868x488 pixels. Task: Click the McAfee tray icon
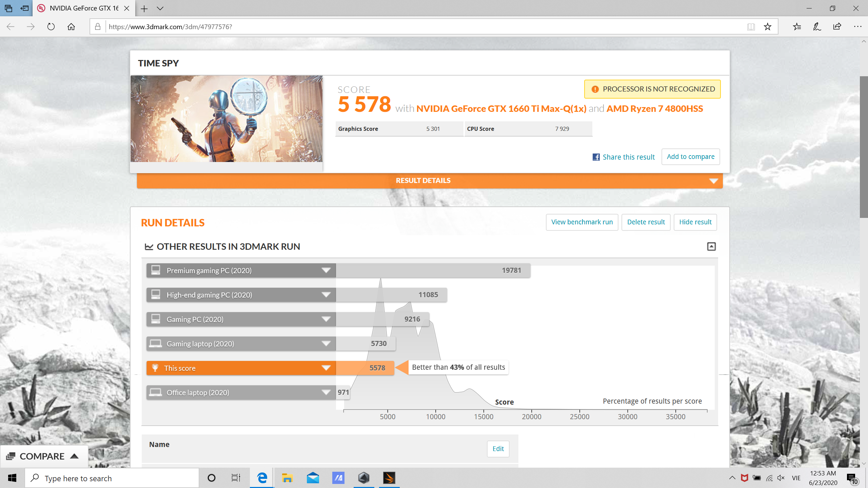pos(744,478)
